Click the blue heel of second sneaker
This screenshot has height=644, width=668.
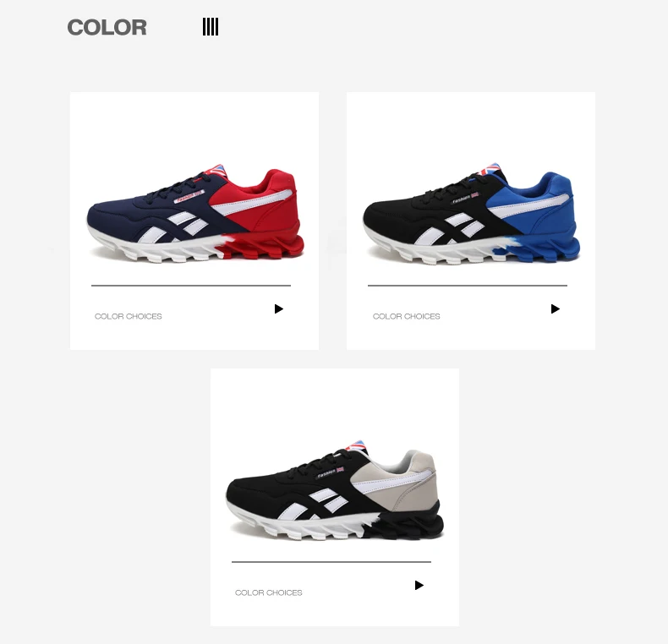tap(554, 206)
